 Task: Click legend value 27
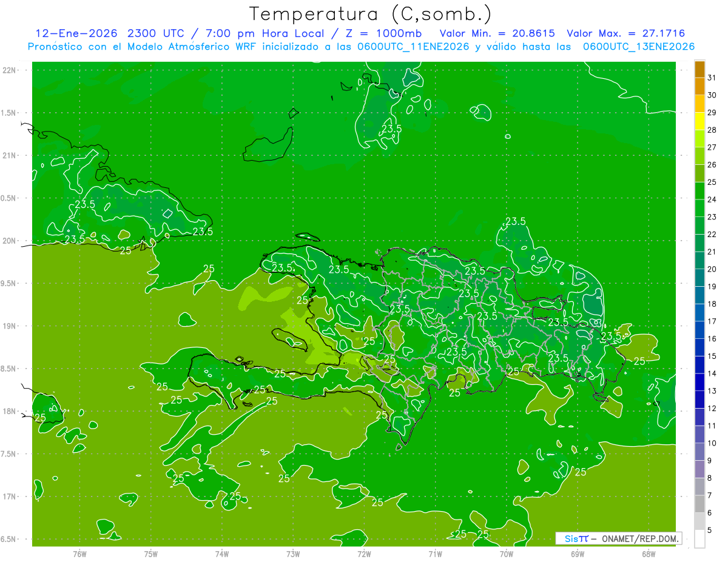click(x=712, y=147)
